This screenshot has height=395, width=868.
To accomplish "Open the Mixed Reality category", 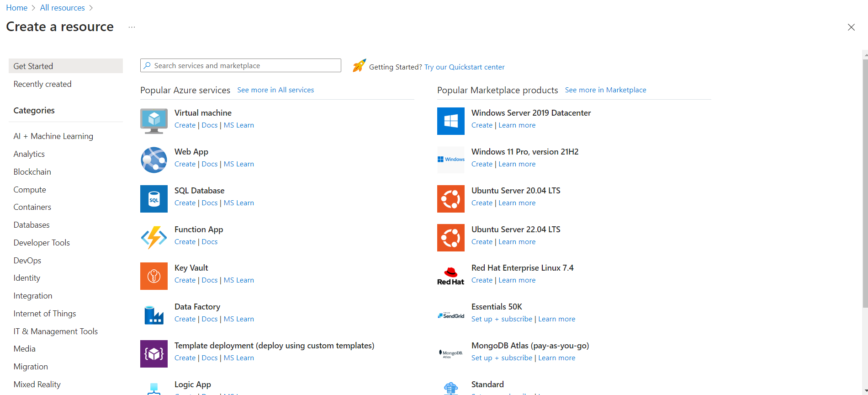I will 37,384.
